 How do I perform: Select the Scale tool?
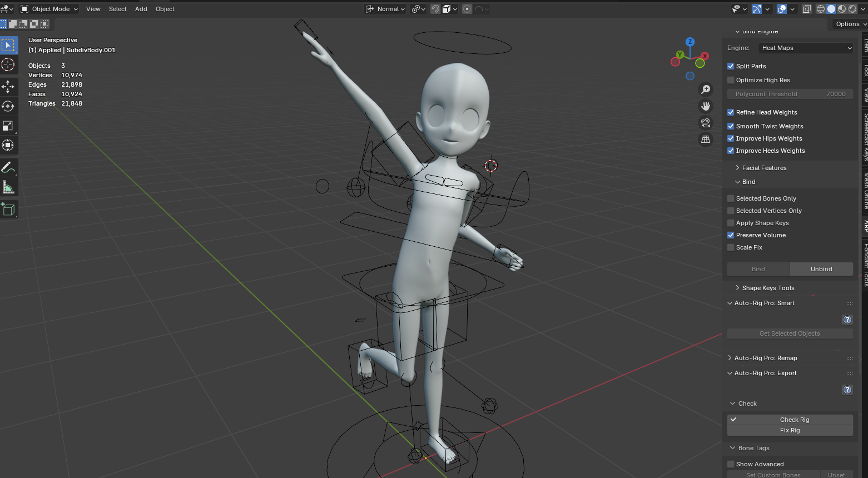8,126
